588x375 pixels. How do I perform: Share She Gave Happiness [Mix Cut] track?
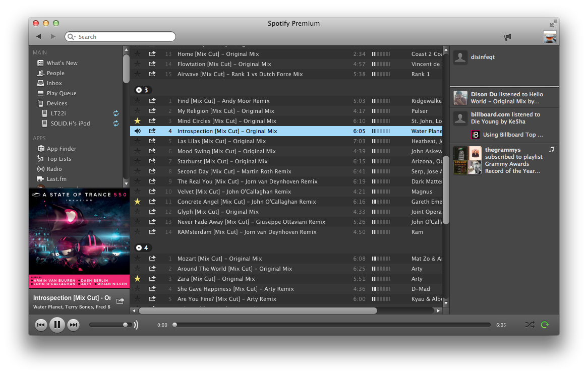152,289
